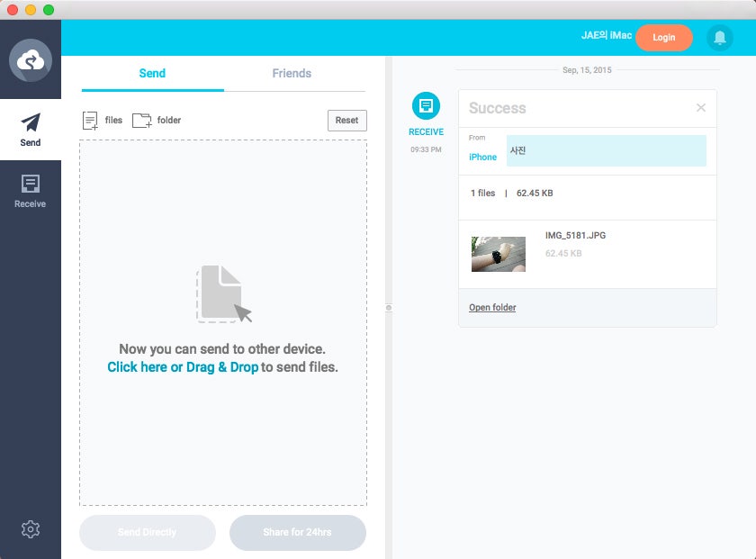
Task: Click the Open folder link
Action: 492,307
